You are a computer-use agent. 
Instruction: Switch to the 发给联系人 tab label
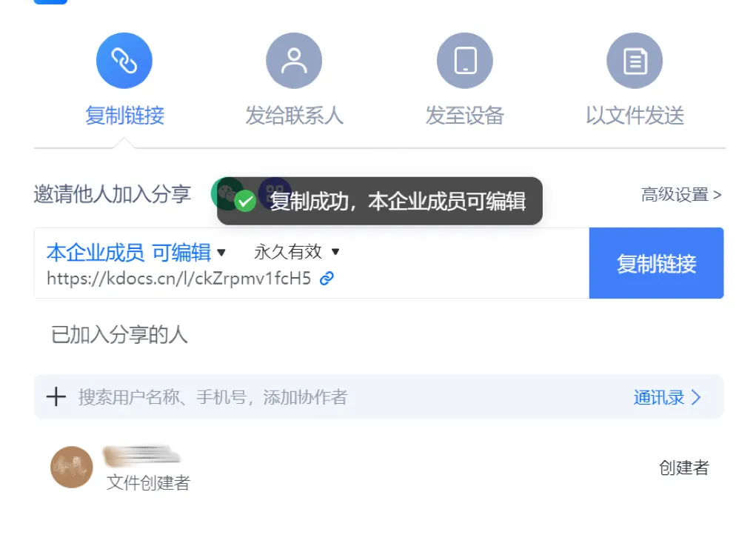295,116
